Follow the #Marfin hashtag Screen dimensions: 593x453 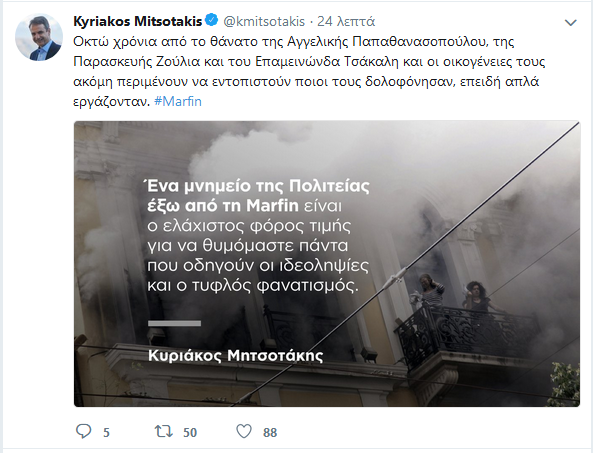pos(178,101)
